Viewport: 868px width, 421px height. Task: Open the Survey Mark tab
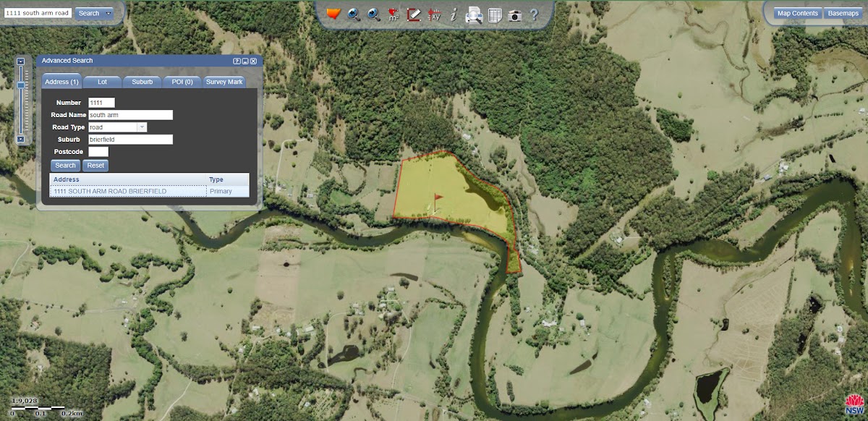click(224, 82)
